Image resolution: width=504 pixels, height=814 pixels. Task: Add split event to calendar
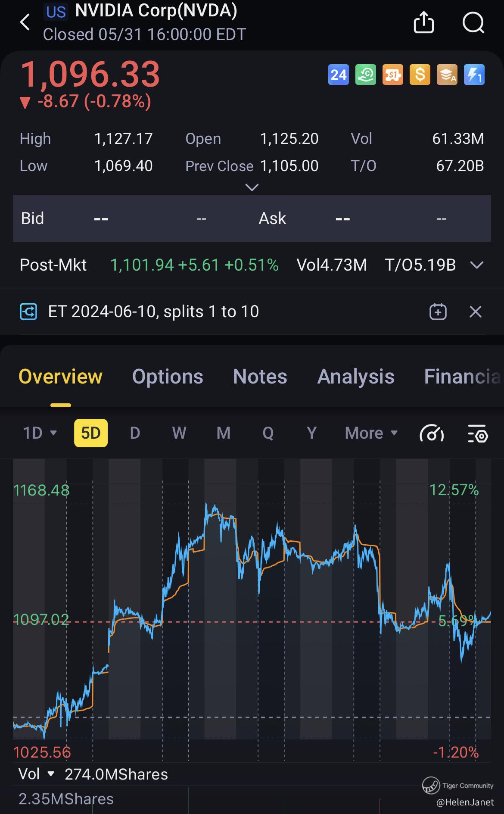click(438, 312)
